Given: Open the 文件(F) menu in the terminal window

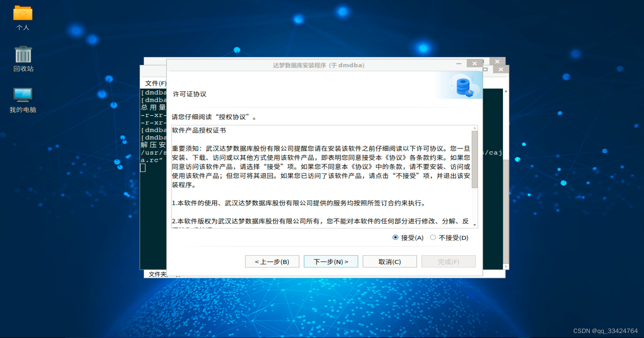Looking at the screenshot, I should (x=156, y=83).
